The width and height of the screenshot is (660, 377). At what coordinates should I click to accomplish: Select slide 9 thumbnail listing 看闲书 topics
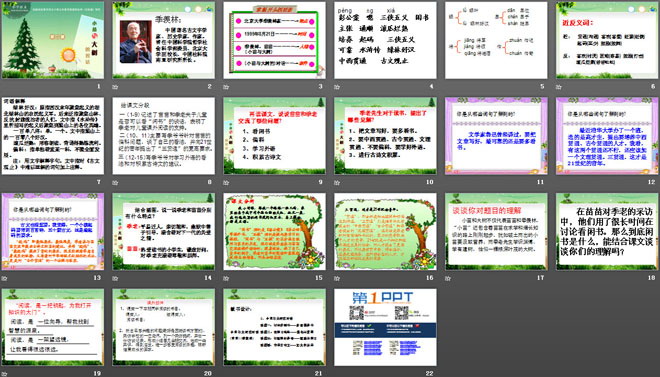(274, 136)
